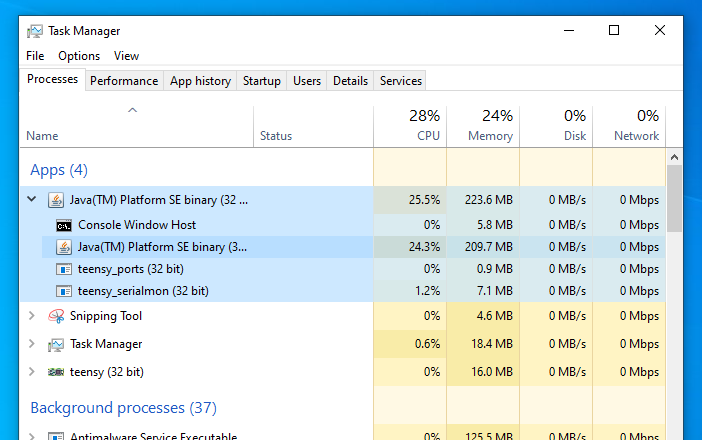The height and width of the screenshot is (440, 702).
Task: Sort processes by Name column header
Action: pos(137,127)
